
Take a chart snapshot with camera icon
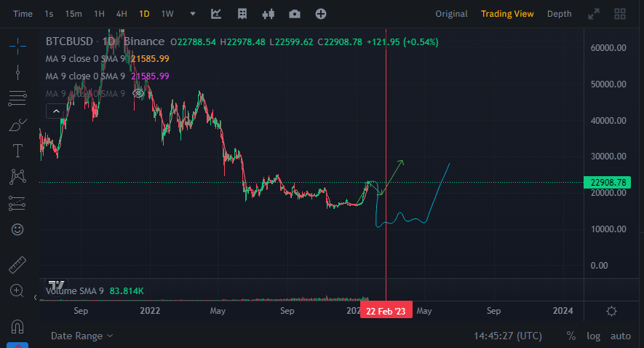[x=295, y=15]
